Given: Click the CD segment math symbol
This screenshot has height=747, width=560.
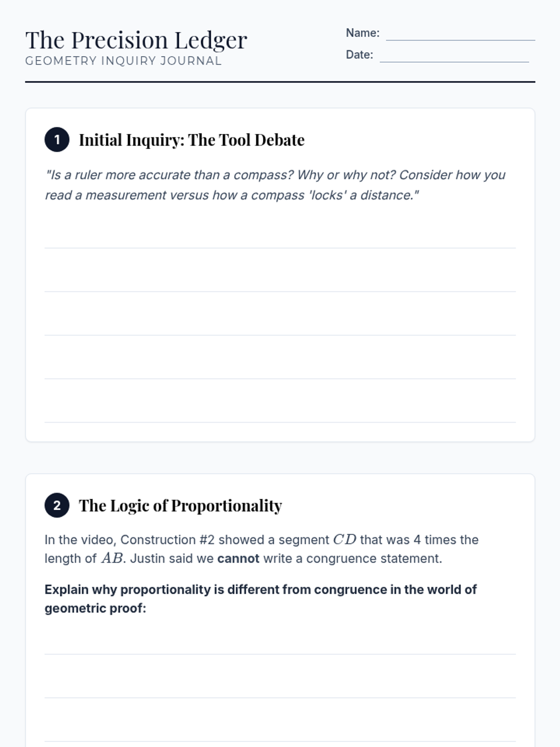Looking at the screenshot, I should tap(344, 540).
